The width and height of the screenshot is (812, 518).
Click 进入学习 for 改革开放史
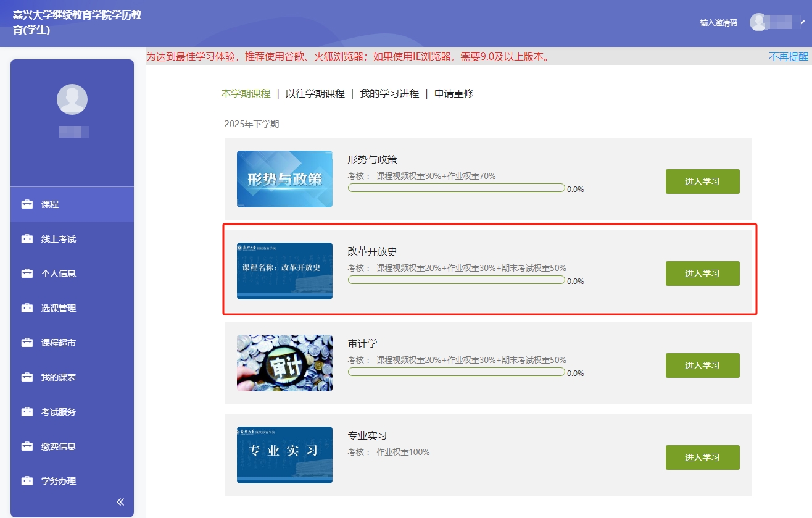click(702, 274)
